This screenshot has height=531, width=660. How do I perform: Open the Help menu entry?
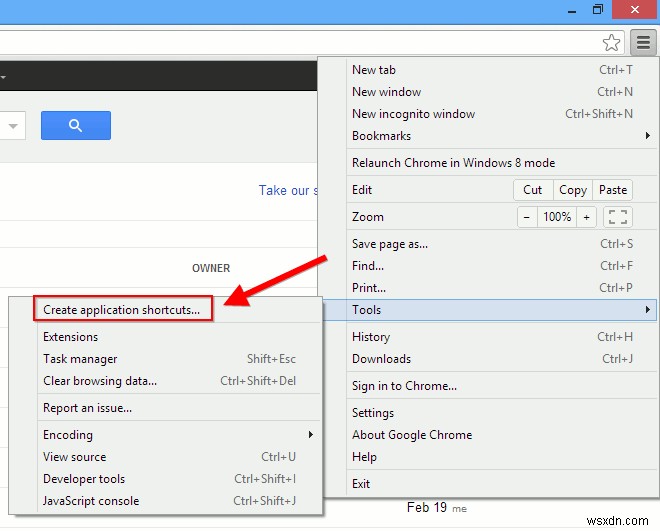point(501,457)
